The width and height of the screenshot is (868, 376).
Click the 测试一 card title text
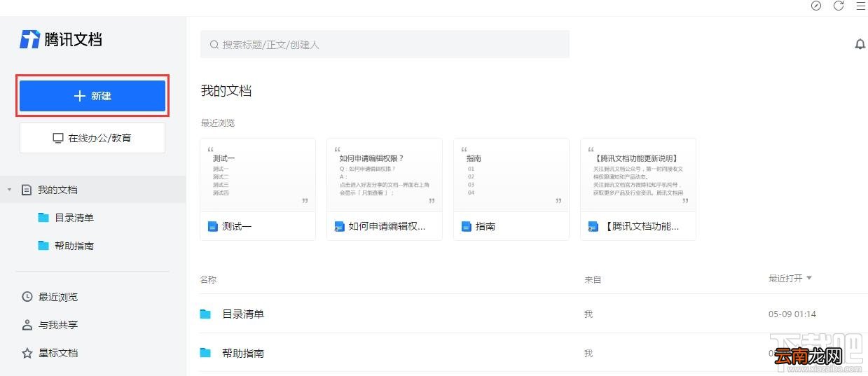(237, 226)
